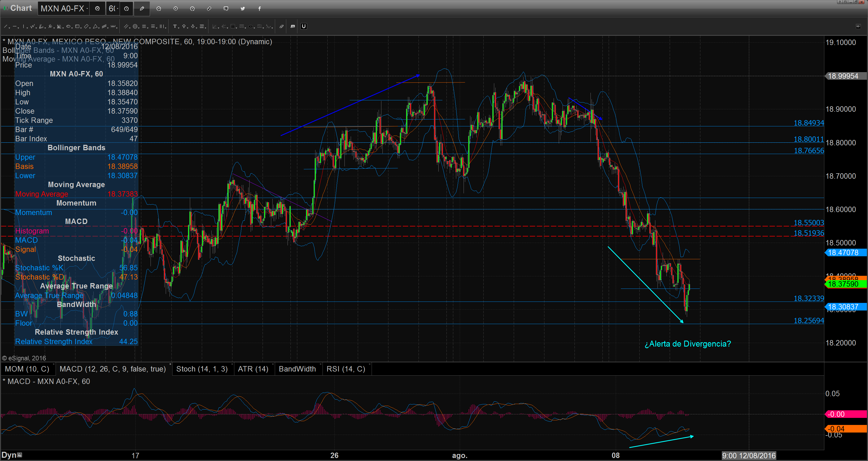Image resolution: width=868 pixels, height=461 pixels.
Task: Toggle the pencil drawing toolbar button
Action: [142, 9]
